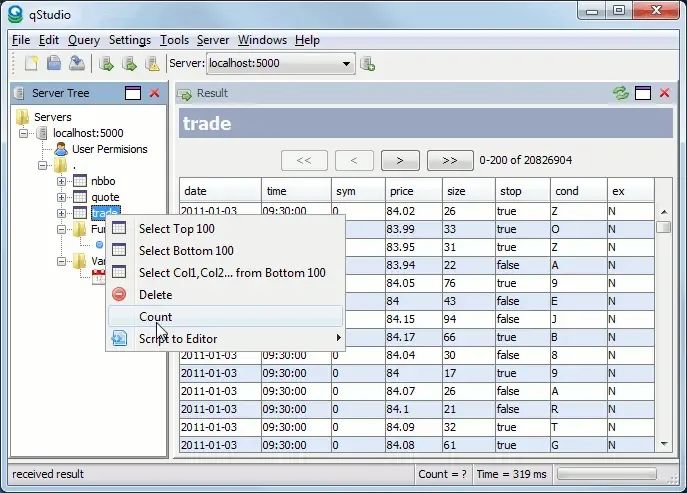Click the result table scrollbar thumb
687x493 pixels.
tap(664, 227)
